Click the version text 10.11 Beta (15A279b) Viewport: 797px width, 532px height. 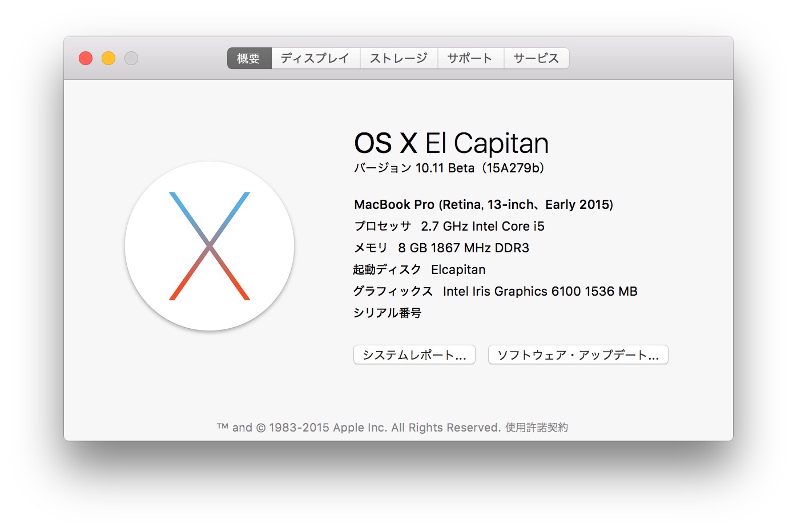[x=480, y=168]
